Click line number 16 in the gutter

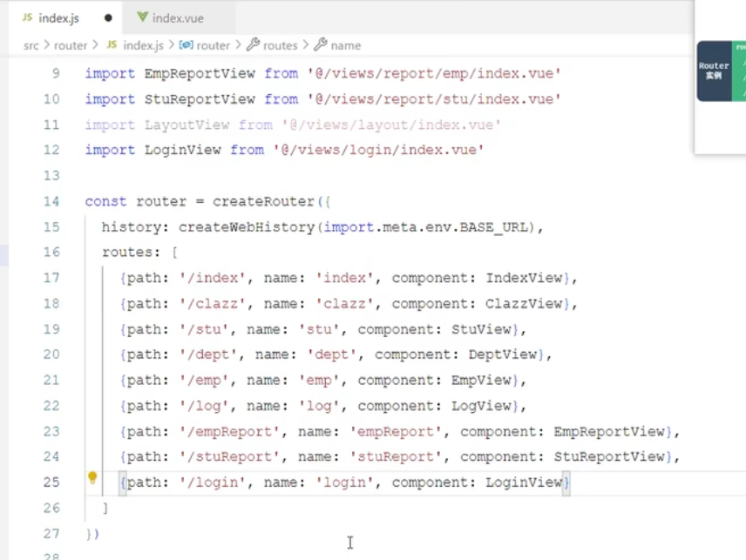point(51,252)
